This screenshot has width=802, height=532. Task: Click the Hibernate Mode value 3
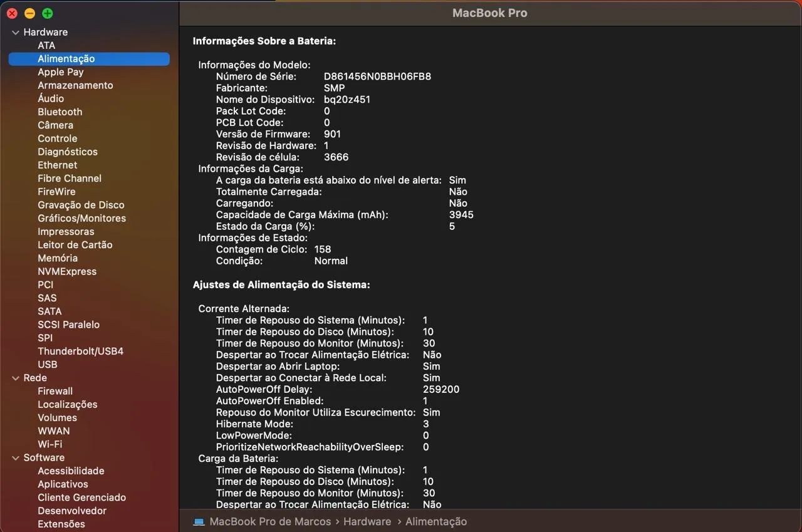click(426, 424)
